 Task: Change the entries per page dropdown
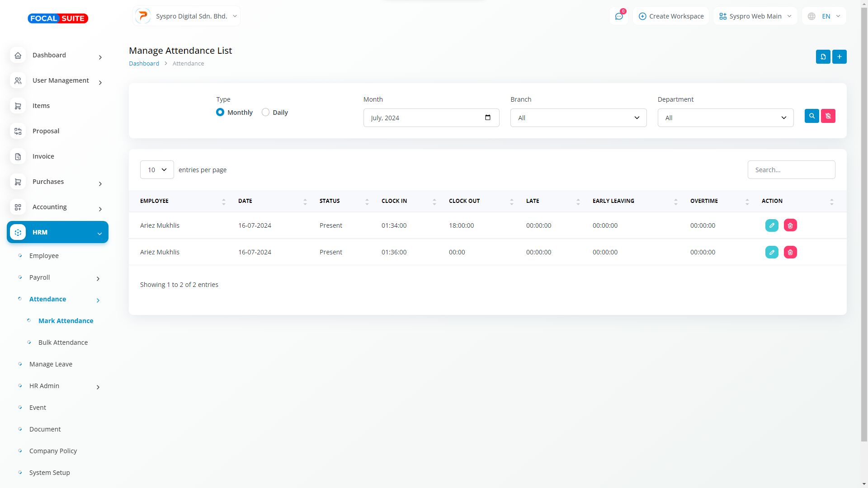[157, 169]
